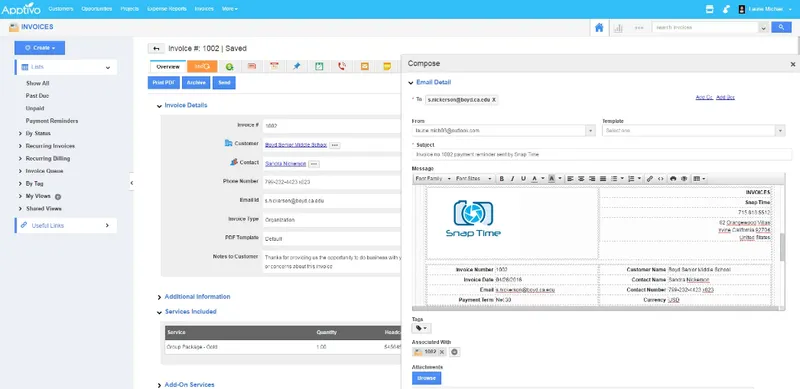This screenshot has width=800, height=389.
Task: Open the Tags dropdown button
Action: (x=421, y=328)
